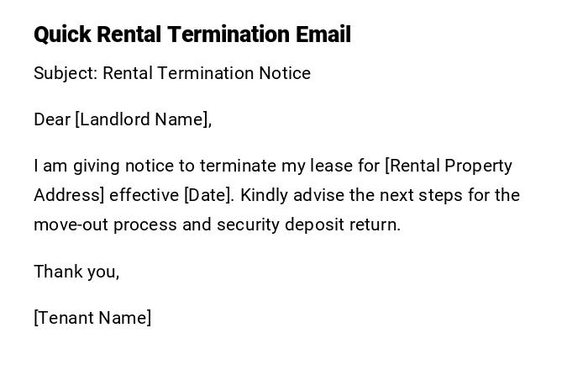Click the word "Email" in the title
Viewport: 588px width, 370px height.
(323, 34)
